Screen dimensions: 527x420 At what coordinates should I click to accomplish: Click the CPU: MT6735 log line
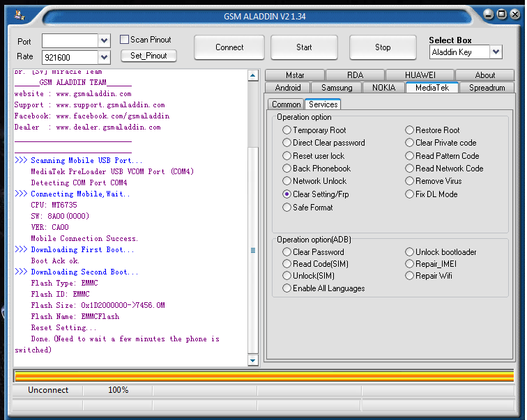(x=54, y=205)
